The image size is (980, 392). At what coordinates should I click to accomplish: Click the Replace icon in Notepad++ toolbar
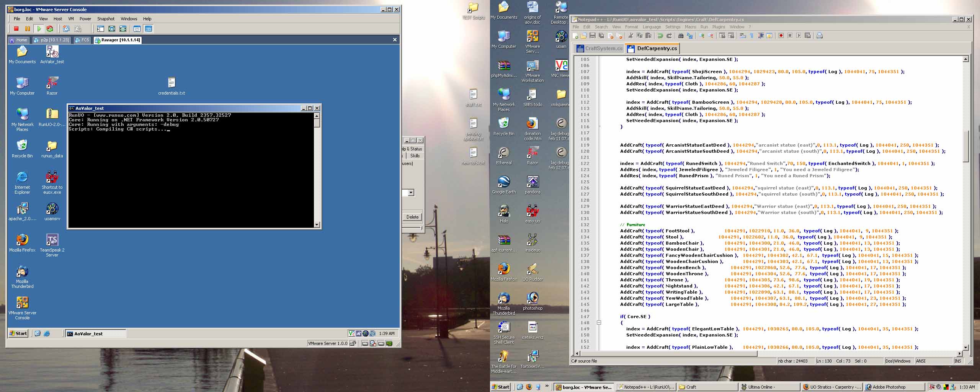690,36
